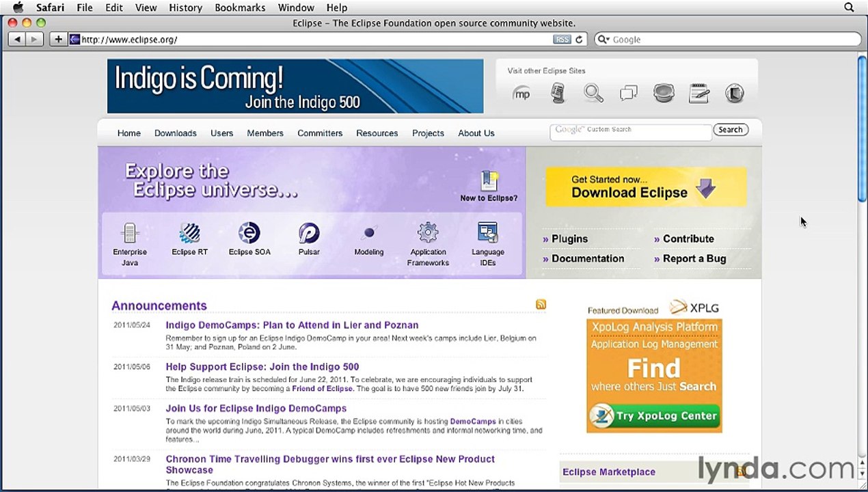Open the Window menu
The image size is (868, 492).
point(296,8)
